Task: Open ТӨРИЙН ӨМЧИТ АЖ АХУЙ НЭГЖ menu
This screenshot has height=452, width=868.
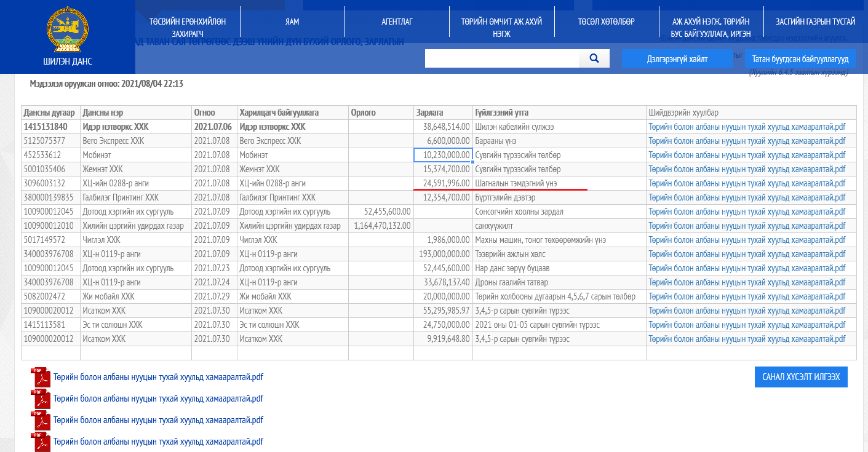Action: [501, 27]
